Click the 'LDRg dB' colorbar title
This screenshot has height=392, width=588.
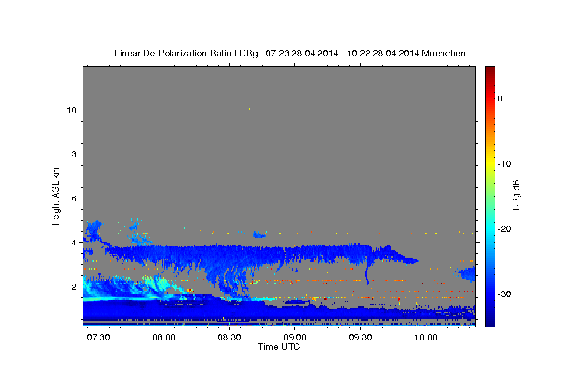tap(515, 196)
